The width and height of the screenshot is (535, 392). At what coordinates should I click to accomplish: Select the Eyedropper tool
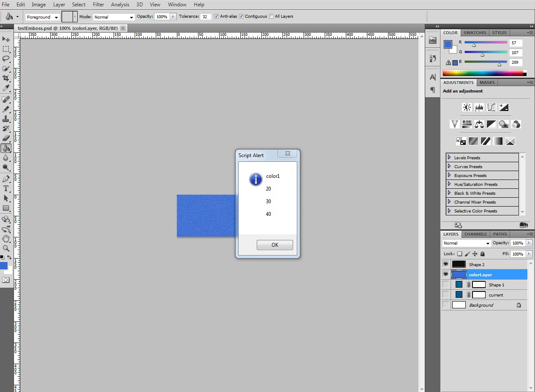point(6,88)
